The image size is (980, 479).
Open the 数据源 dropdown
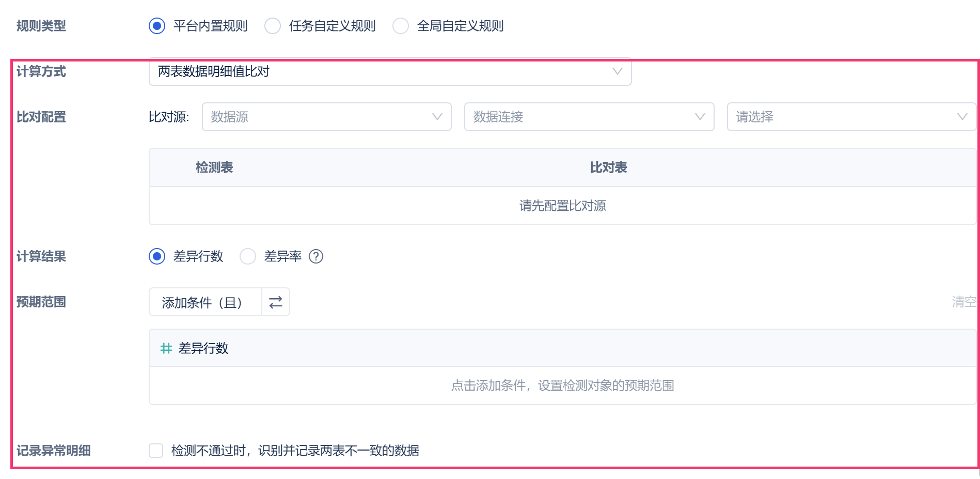pyautogui.click(x=320, y=117)
